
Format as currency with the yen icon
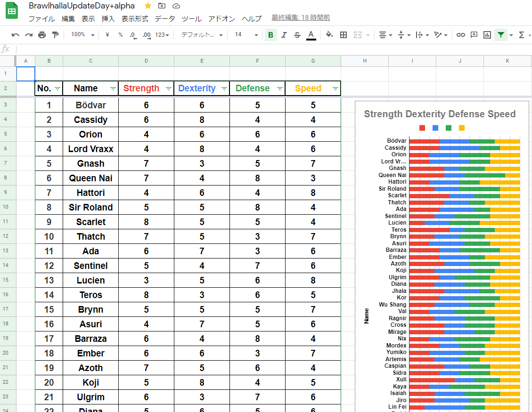(x=107, y=34)
